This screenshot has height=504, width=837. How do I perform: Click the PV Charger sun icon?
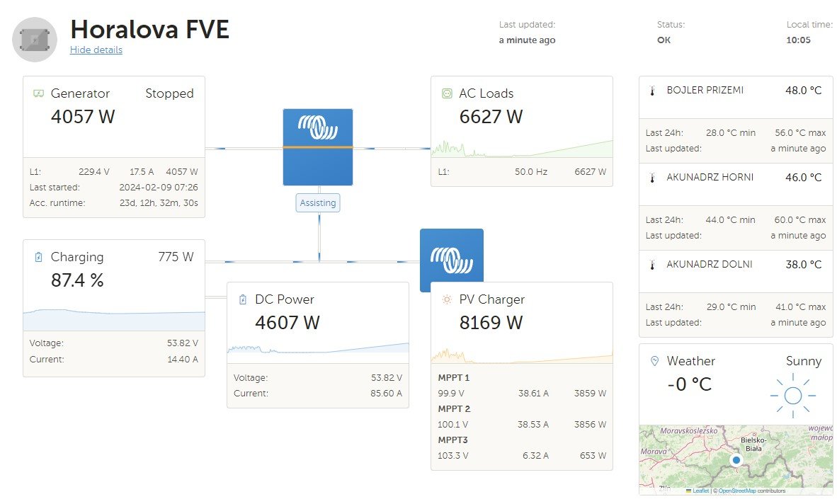tap(447, 299)
